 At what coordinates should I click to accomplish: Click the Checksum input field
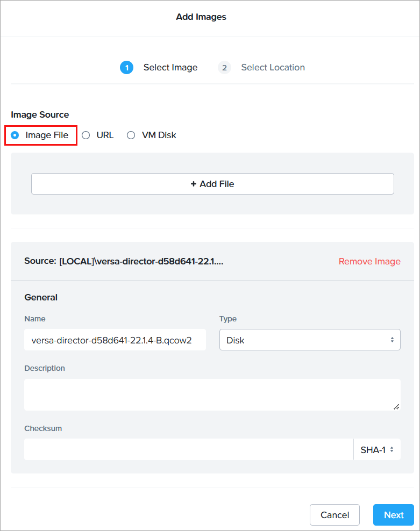[188, 450]
